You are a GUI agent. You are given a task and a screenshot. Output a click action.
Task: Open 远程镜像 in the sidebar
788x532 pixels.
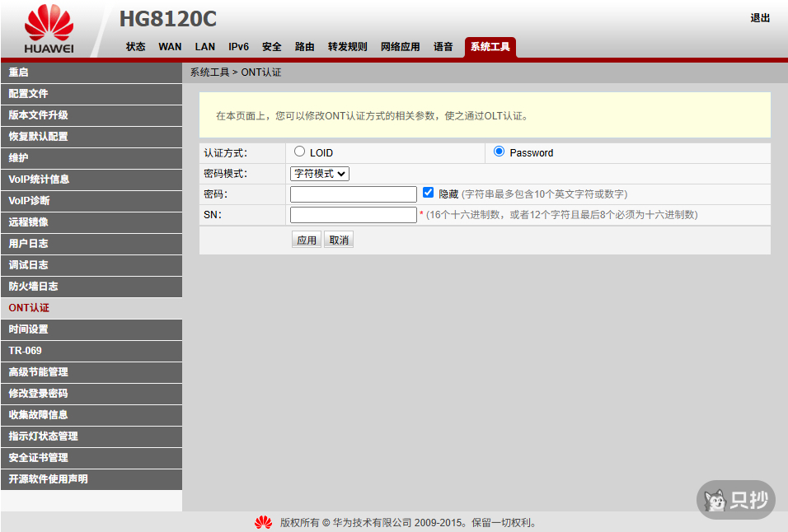(91, 222)
